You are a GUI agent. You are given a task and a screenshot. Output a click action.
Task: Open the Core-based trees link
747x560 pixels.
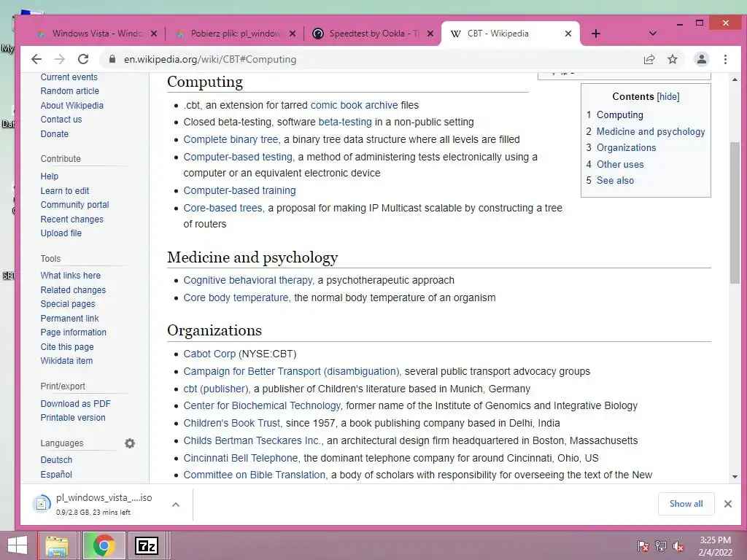(222, 208)
